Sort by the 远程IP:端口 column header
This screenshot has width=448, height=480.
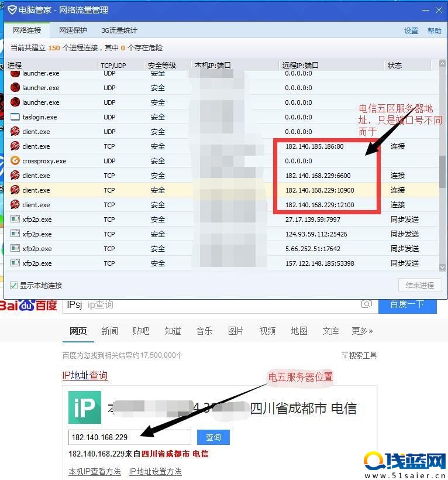pyautogui.click(x=300, y=66)
